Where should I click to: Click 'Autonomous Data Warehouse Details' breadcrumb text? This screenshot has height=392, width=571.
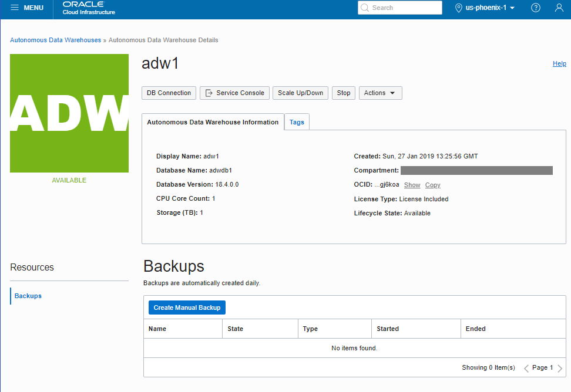(163, 40)
